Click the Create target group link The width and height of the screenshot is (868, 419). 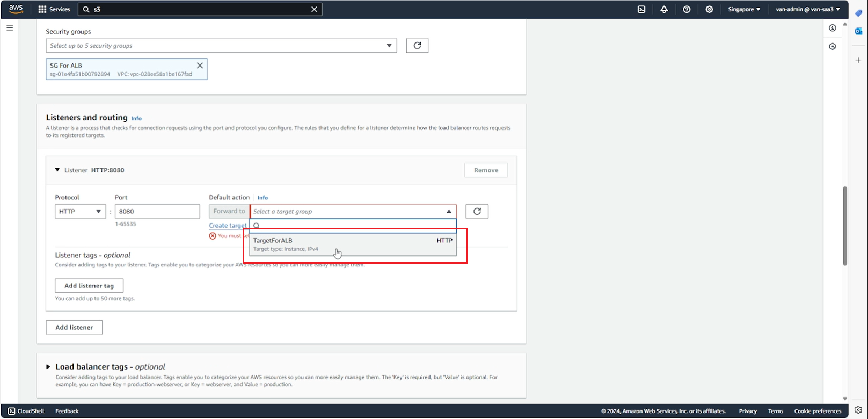228,226
